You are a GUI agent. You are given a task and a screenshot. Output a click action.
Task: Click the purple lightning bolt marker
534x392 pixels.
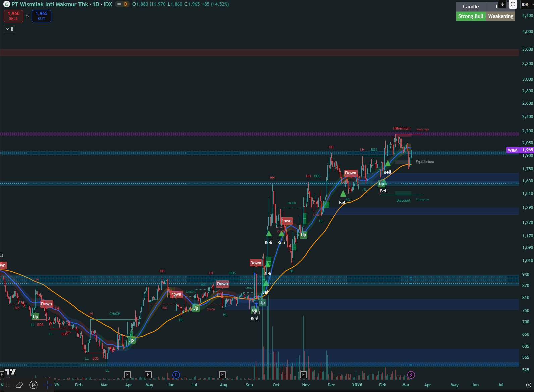(x=411, y=375)
